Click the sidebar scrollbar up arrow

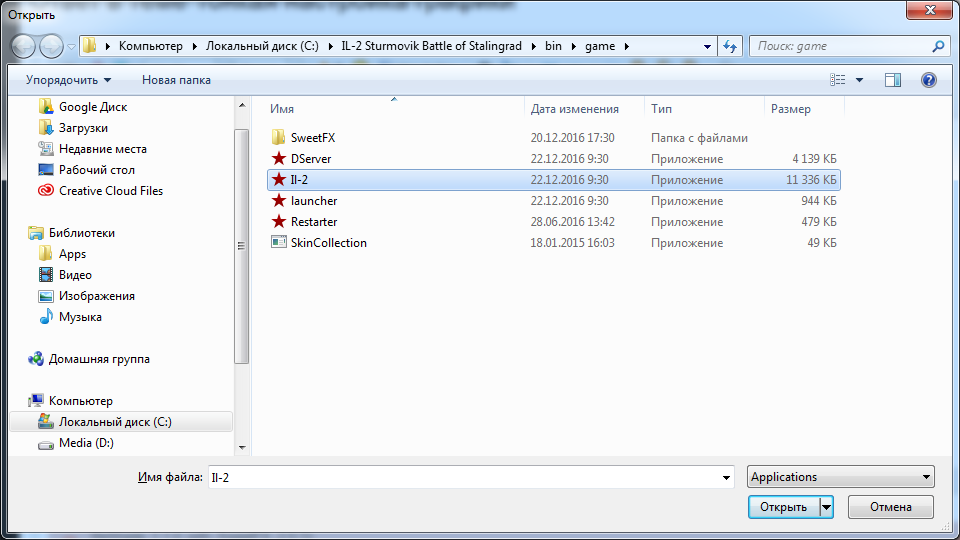coord(242,105)
